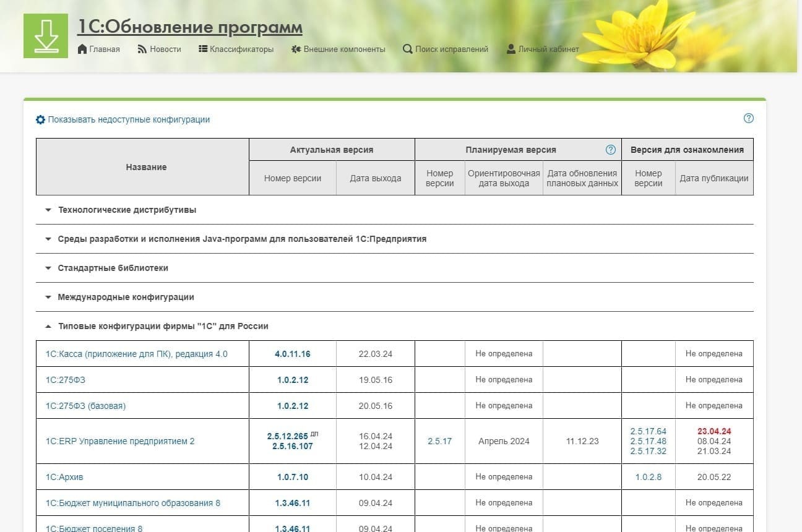
Task: Open the Новости menu item
Action: [x=165, y=49]
